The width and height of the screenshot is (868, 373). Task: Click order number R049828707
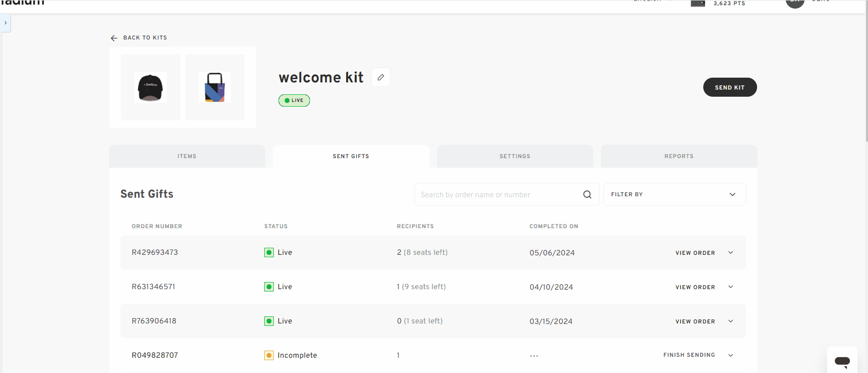click(155, 355)
